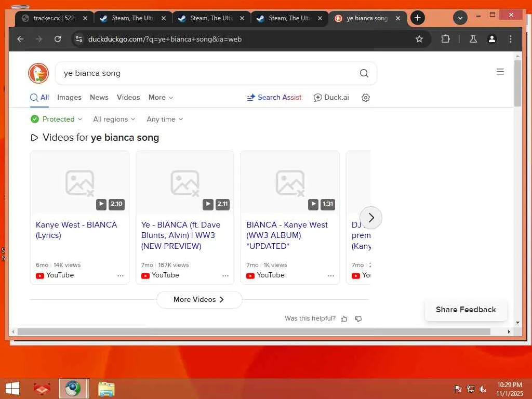Image resolution: width=532 pixels, height=399 pixels.
Task: Click the search magnifier icon in search box
Action: coord(364,73)
